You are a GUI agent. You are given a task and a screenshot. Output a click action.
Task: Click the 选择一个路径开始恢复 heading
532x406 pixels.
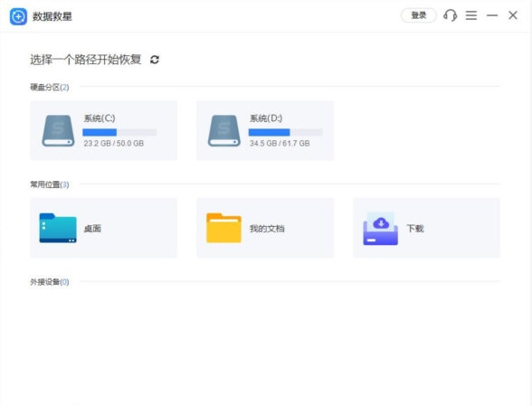tap(85, 60)
